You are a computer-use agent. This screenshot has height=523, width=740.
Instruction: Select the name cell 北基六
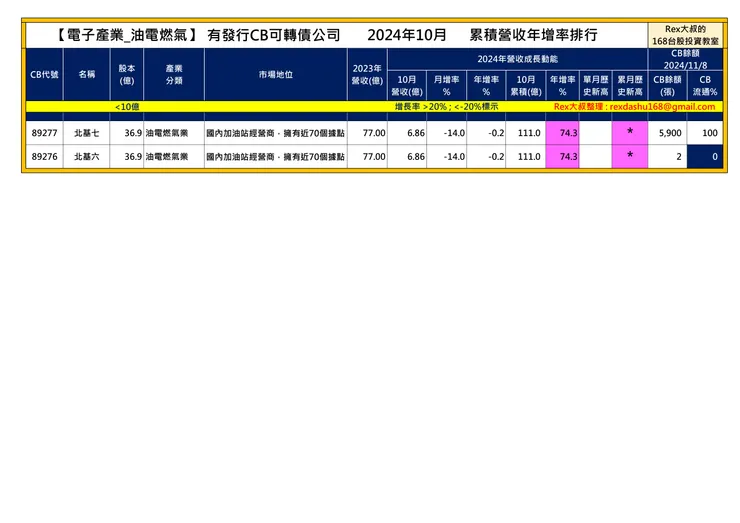pos(87,157)
